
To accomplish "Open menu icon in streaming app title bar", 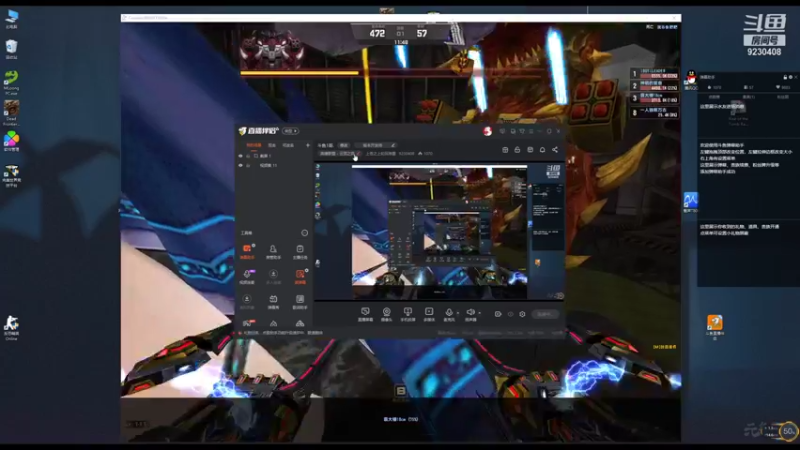I will pyautogui.click(x=531, y=131).
